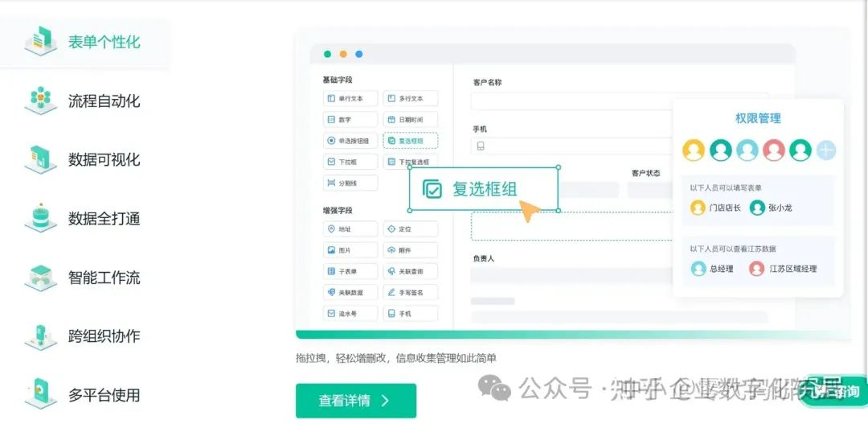Screen dimensions: 868x424
Task: Pick the 单行文本 field widget
Action: click(350, 99)
